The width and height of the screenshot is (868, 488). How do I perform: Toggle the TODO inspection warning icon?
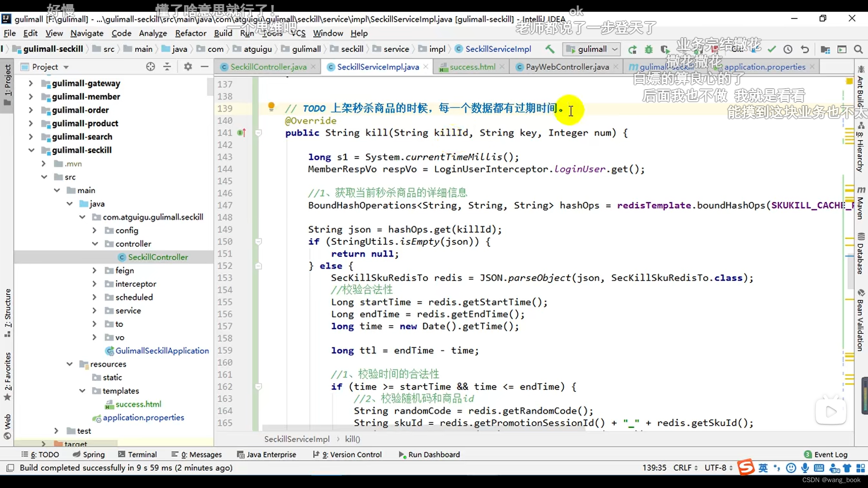[x=271, y=107]
